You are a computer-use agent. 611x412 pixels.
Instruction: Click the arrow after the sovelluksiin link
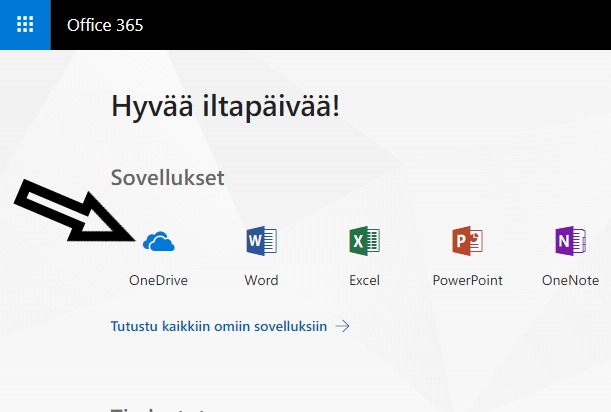(x=343, y=326)
